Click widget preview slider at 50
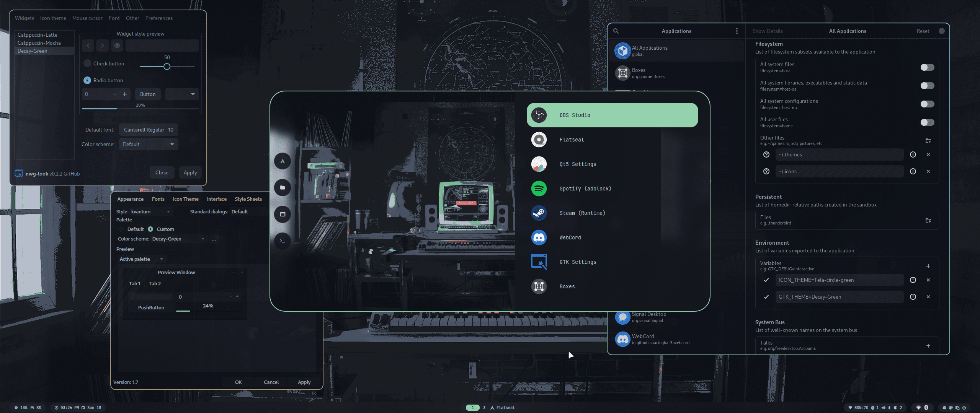The image size is (980, 413). pos(167,67)
